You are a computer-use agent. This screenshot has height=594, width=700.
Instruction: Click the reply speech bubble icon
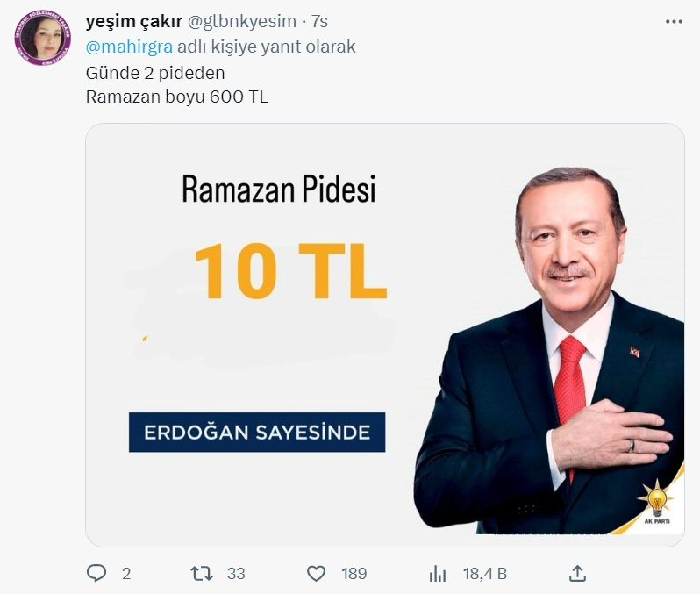coord(96,573)
